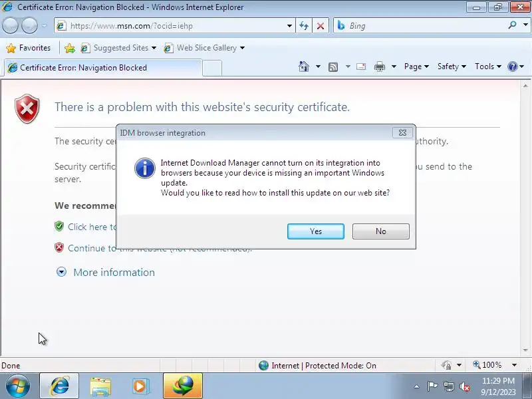The height and width of the screenshot is (399, 532).
Task: Expand the More information section
Action: (x=61, y=272)
